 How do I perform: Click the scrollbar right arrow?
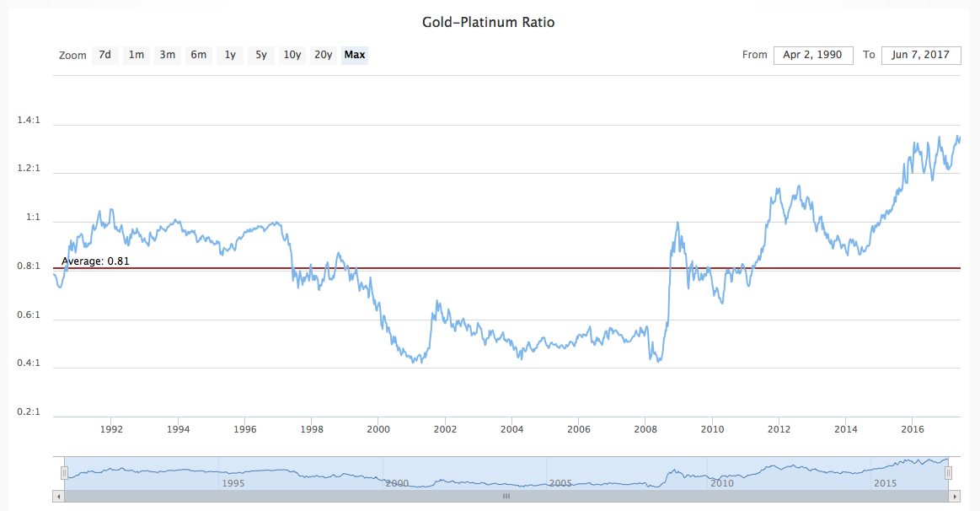[x=954, y=497]
